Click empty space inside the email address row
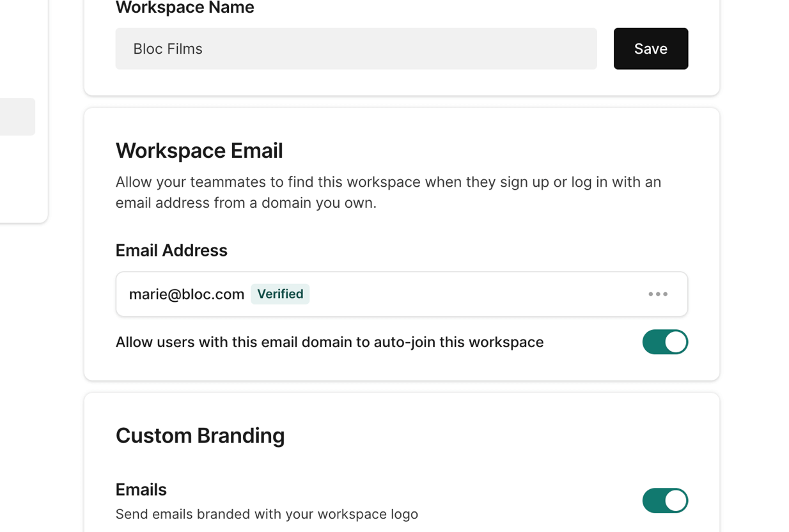The width and height of the screenshot is (789, 532). (x=473, y=294)
